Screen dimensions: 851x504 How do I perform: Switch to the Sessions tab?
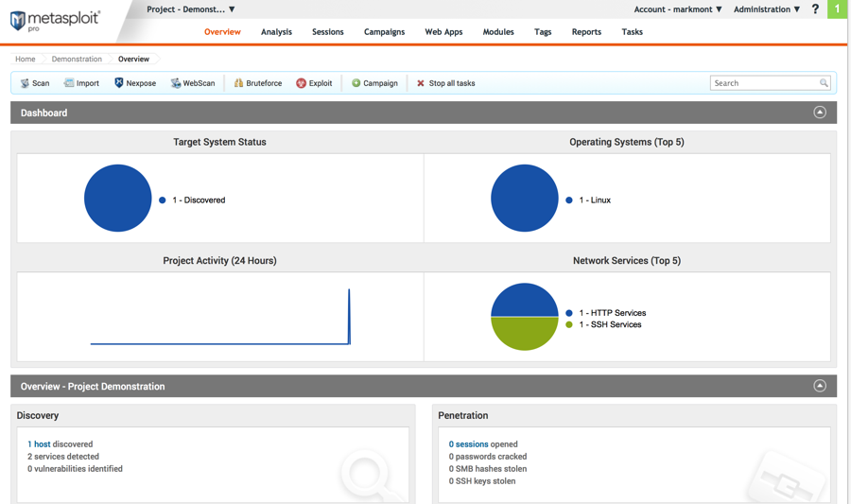328,32
